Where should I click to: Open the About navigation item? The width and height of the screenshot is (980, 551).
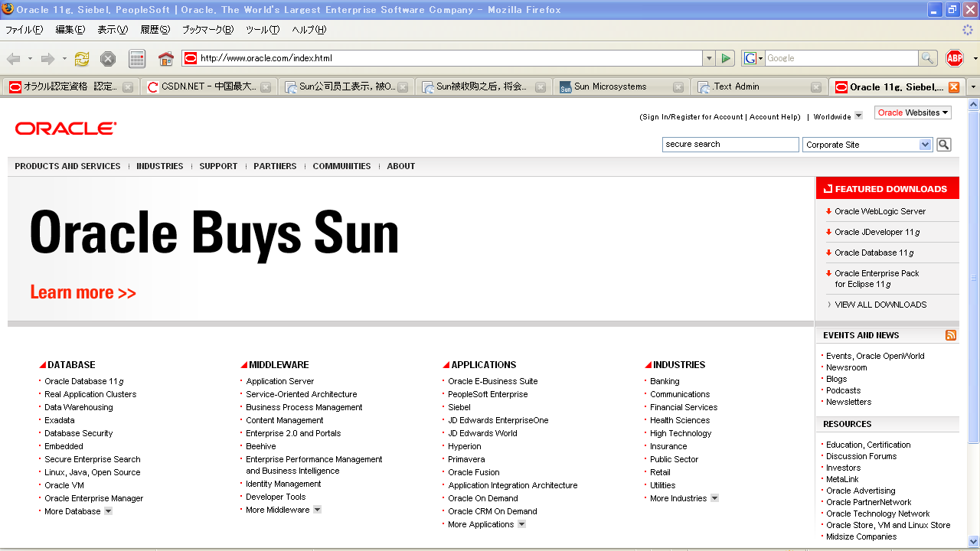coord(401,166)
